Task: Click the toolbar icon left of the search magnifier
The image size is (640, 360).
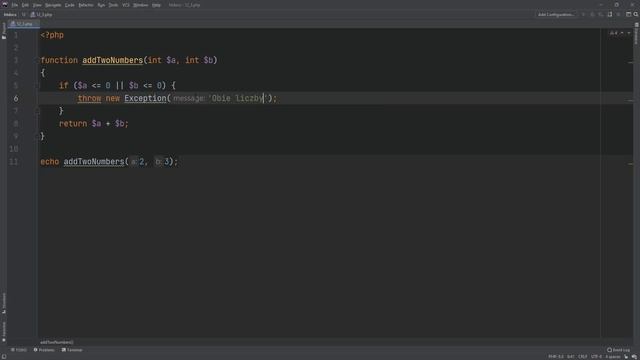Action: (629, 14)
